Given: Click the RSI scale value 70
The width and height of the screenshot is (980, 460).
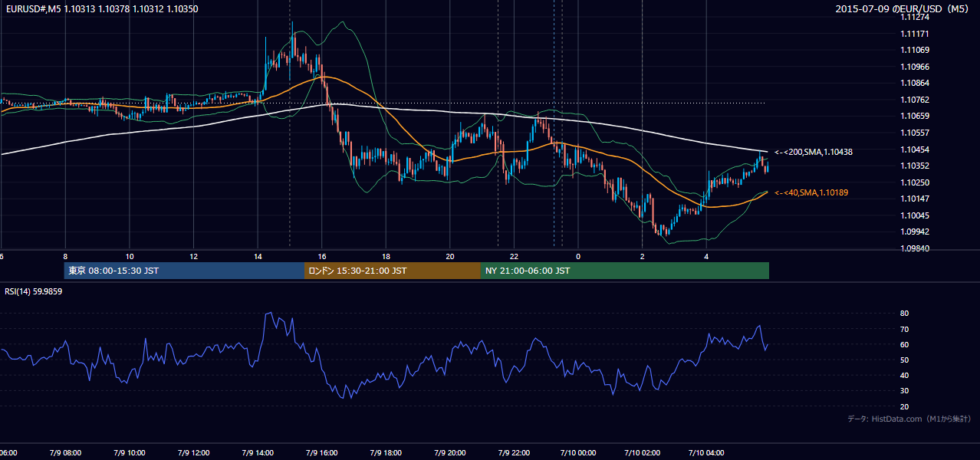Looking at the screenshot, I should click(904, 329).
